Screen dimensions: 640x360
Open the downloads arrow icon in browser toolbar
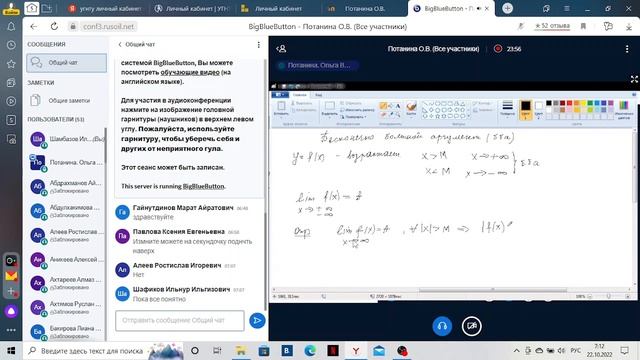629,26
